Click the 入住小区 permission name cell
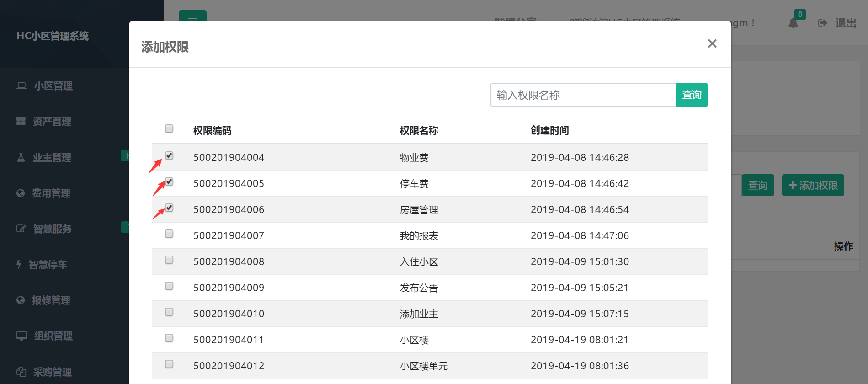868x384 pixels. click(x=419, y=262)
